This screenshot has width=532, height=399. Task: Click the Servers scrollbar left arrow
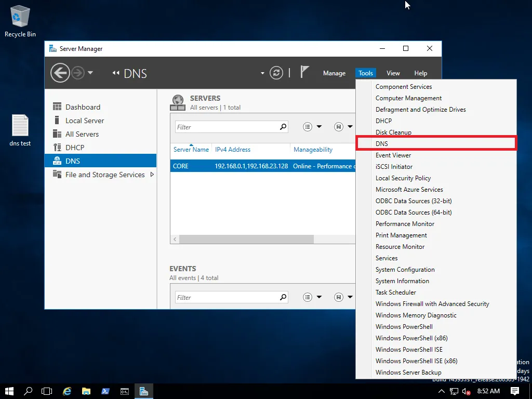175,239
